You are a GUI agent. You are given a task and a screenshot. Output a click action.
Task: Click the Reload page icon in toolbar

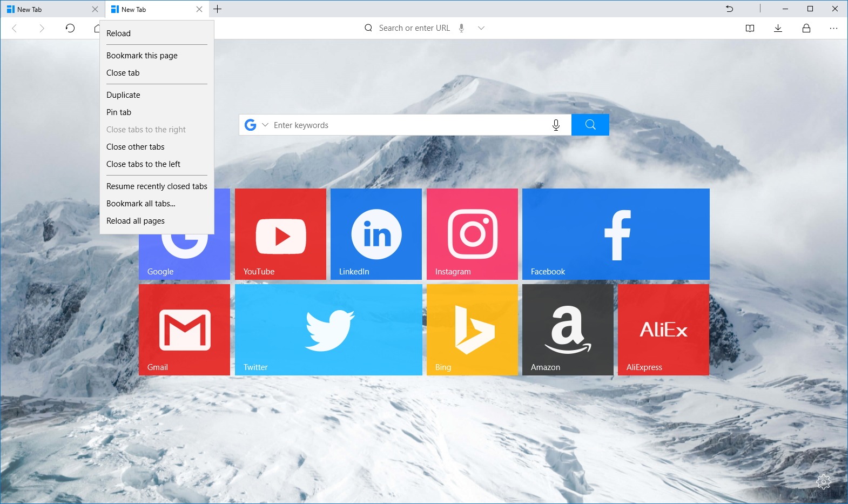coord(70,28)
